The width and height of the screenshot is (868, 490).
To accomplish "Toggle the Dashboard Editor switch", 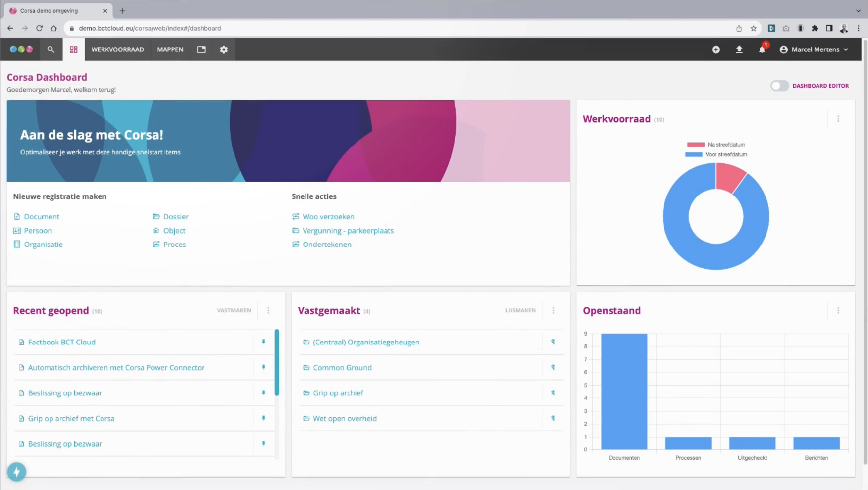I will (779, 86).
